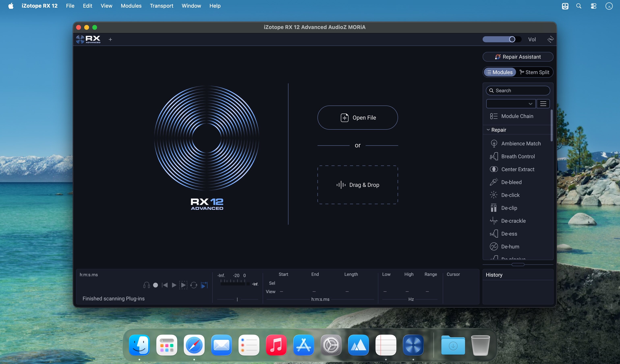Open the Apple menu
This screenshot has width=620, height=364.
[x=11, y=6]
